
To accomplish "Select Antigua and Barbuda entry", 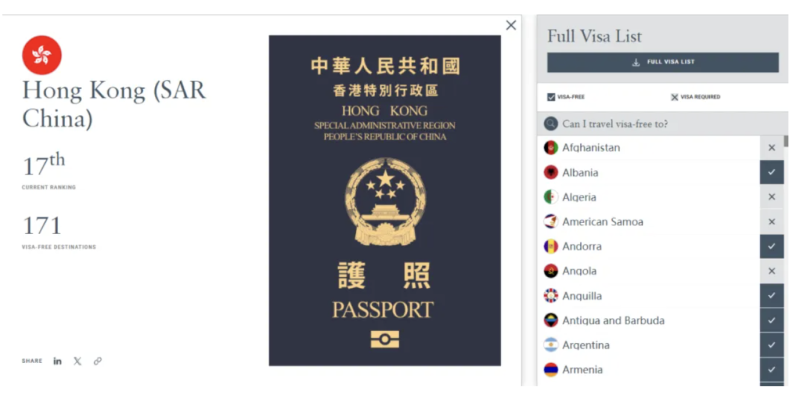I will point(648,320).
